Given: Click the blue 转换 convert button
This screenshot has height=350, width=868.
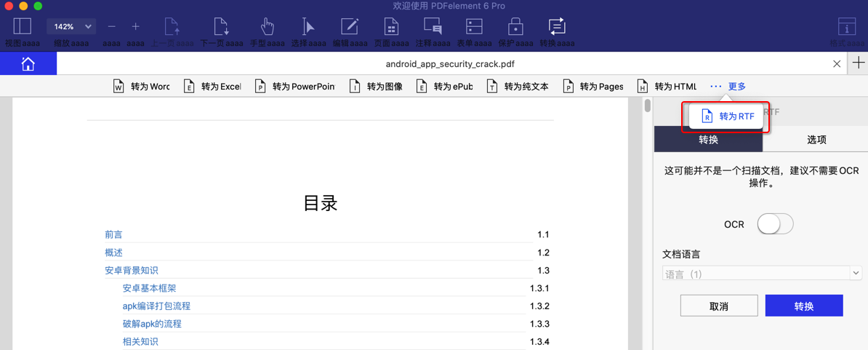Looking at the screenshot, I should 804,306.
